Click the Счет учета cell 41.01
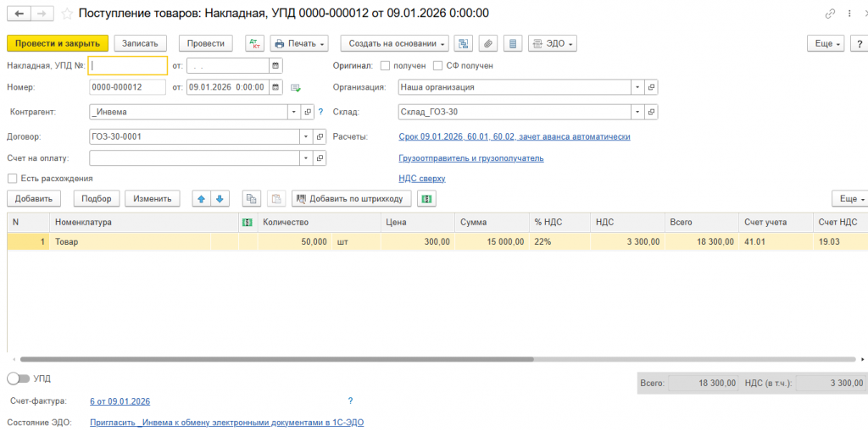 775,242
